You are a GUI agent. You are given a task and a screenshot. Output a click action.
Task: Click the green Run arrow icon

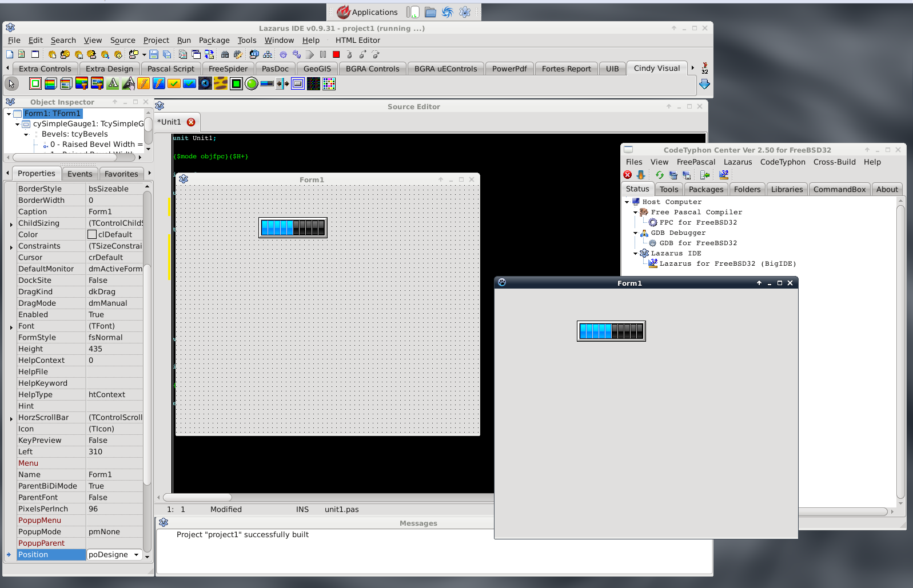pyautogui.click(x=310, y=54)
